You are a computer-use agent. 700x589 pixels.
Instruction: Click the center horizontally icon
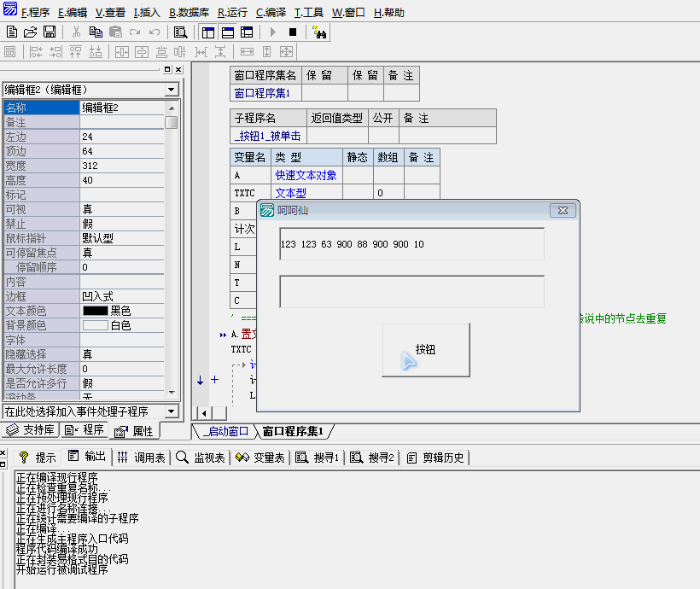pyautogui.click(x=122, y=52)
